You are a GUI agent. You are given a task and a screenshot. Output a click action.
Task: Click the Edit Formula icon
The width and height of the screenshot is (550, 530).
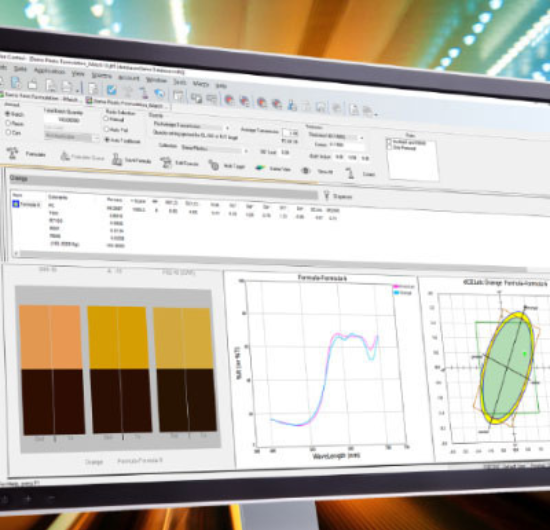click(165, 162)
